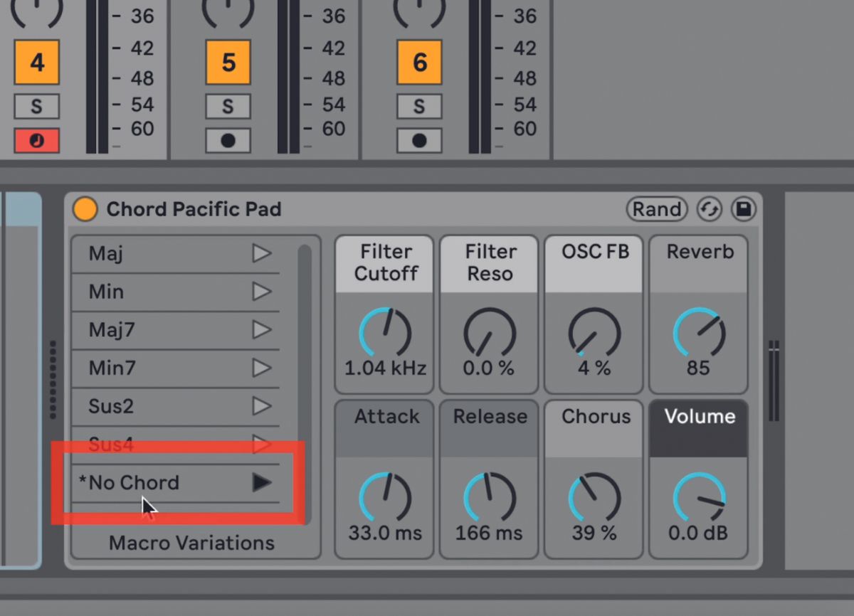Click Rand to randomize macros
The image size is (854, 616).
click(657, 209)
